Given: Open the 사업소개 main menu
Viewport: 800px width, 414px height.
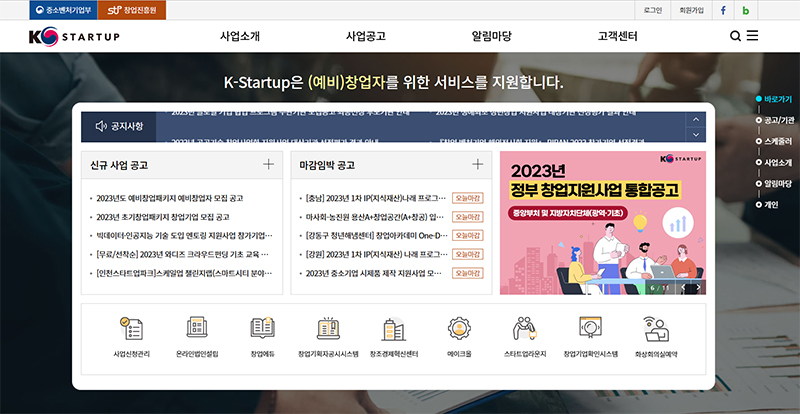Looking at the screenshot, I should [240, 36].
